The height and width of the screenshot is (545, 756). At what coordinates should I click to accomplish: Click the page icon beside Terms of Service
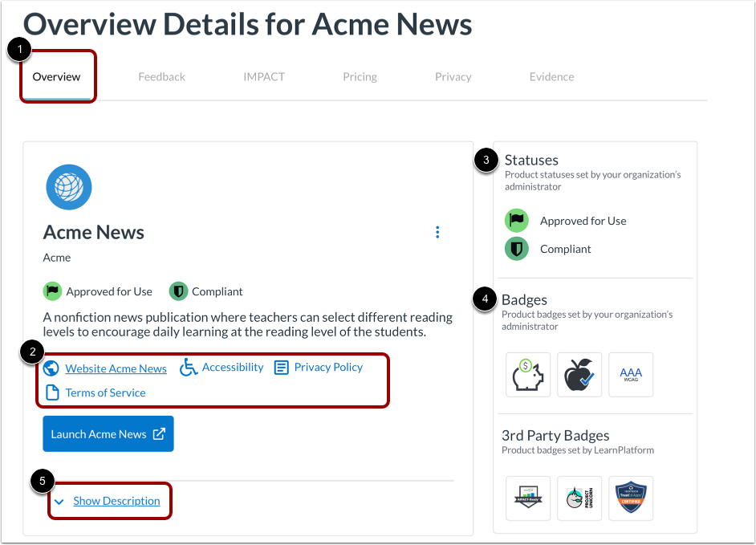[x=52, y=392]
